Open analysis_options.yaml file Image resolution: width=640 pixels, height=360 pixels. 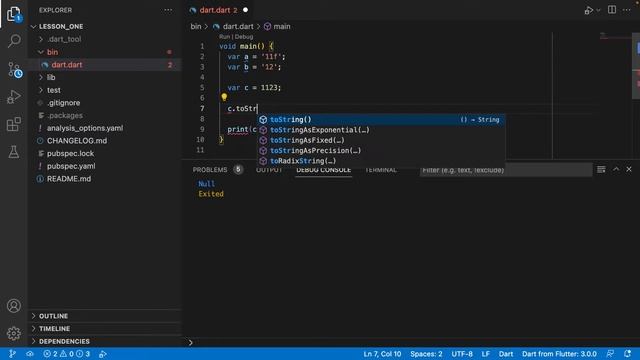pos(105,128)
